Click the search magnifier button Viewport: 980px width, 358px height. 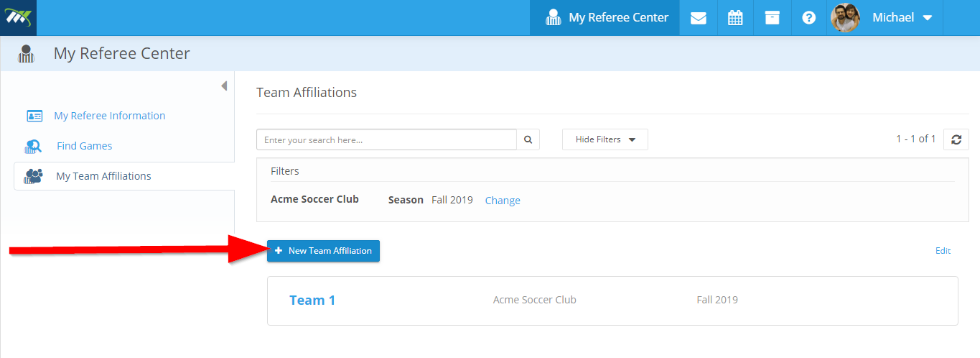[528, 139]
